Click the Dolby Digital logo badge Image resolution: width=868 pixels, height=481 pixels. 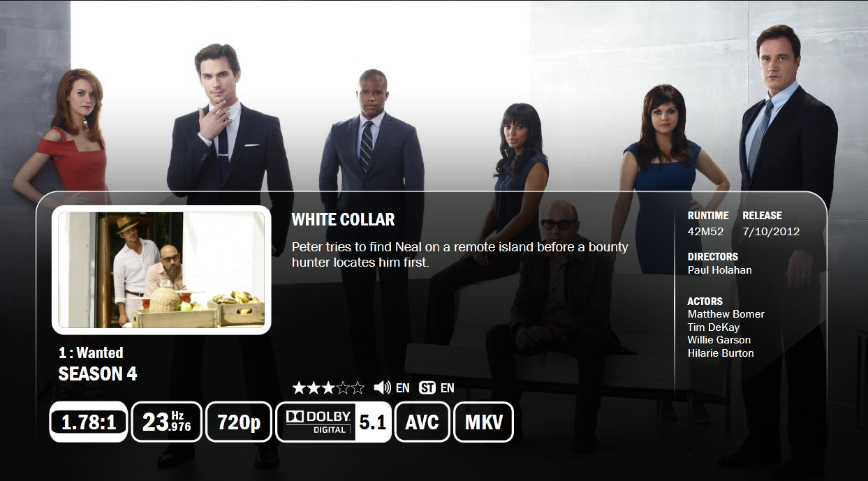pos(316,422)
